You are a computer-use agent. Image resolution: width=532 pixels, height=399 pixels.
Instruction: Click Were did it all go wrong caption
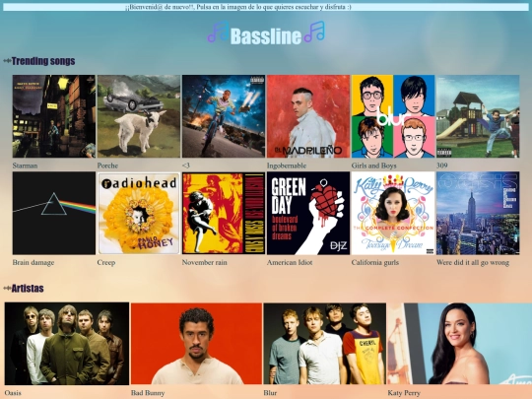[473, 263]
